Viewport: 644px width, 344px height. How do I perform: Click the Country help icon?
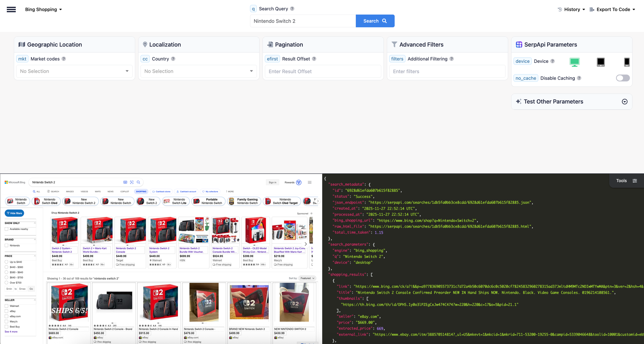173,59
